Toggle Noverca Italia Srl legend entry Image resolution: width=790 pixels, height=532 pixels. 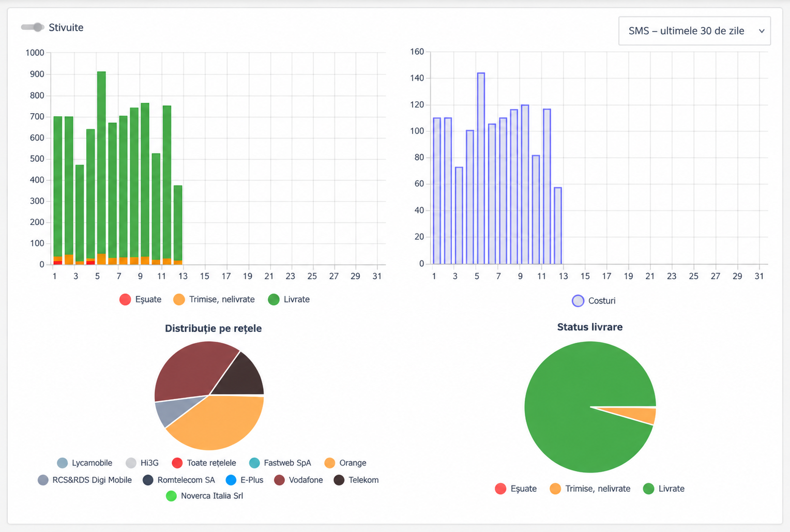tap(204, 496)
